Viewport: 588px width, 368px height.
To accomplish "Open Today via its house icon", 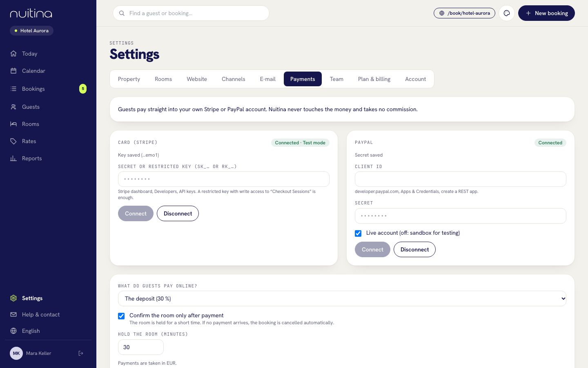I will (13, 54).
